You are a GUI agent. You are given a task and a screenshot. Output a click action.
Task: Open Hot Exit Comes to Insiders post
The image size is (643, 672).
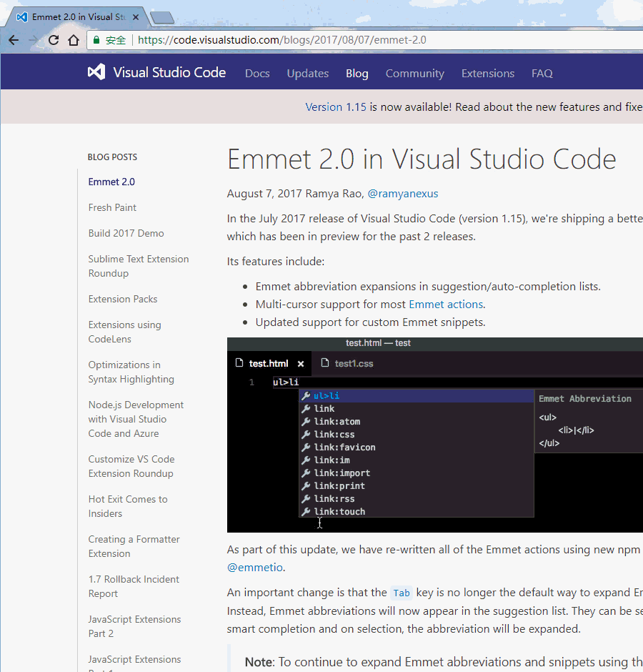[x=128, y=506]
